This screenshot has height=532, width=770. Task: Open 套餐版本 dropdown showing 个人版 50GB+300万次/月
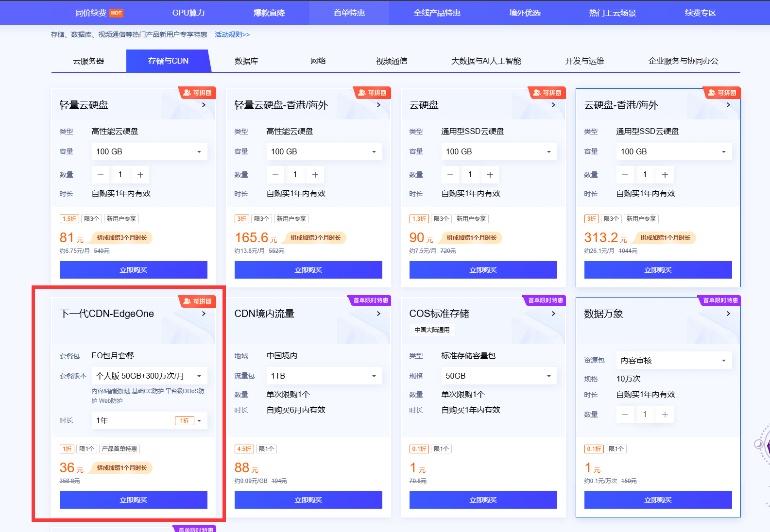click(150, 376)
